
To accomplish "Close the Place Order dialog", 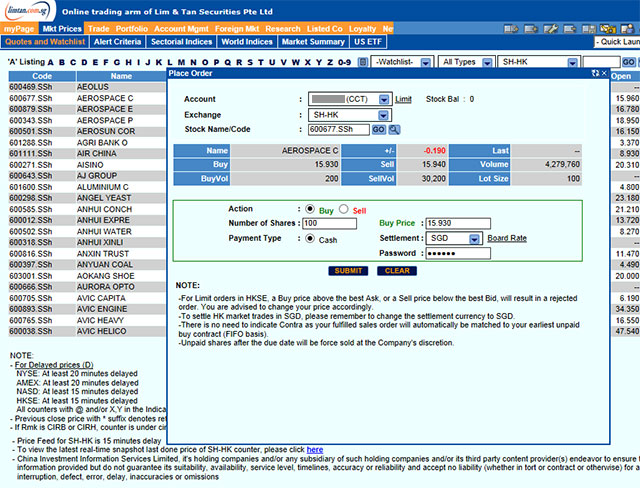I will (x=604, y=73).
